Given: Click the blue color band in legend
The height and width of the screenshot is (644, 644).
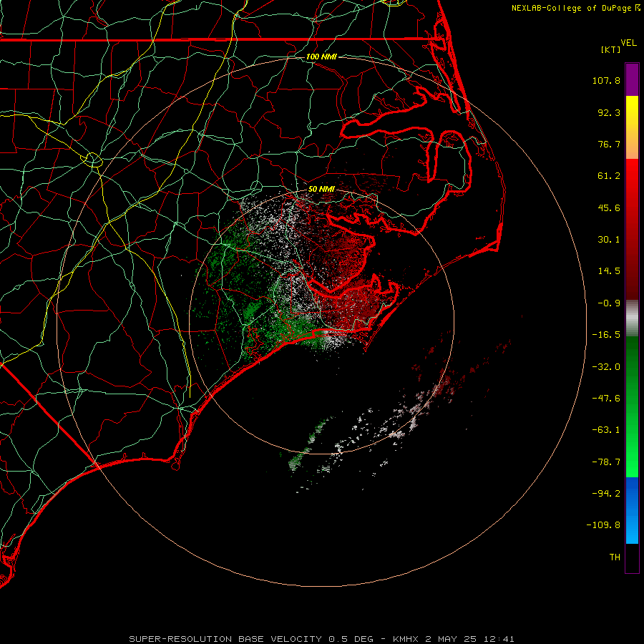Looking at the screenshot, I should (632, 510).
